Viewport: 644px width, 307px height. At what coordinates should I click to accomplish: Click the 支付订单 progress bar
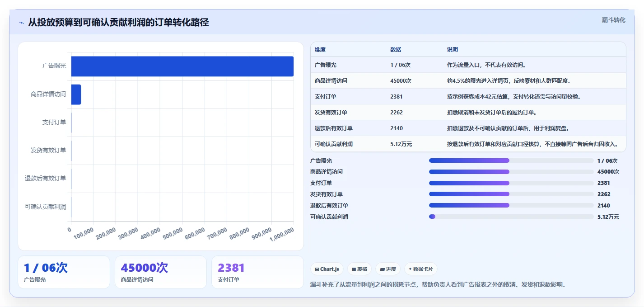coord(511,183)
